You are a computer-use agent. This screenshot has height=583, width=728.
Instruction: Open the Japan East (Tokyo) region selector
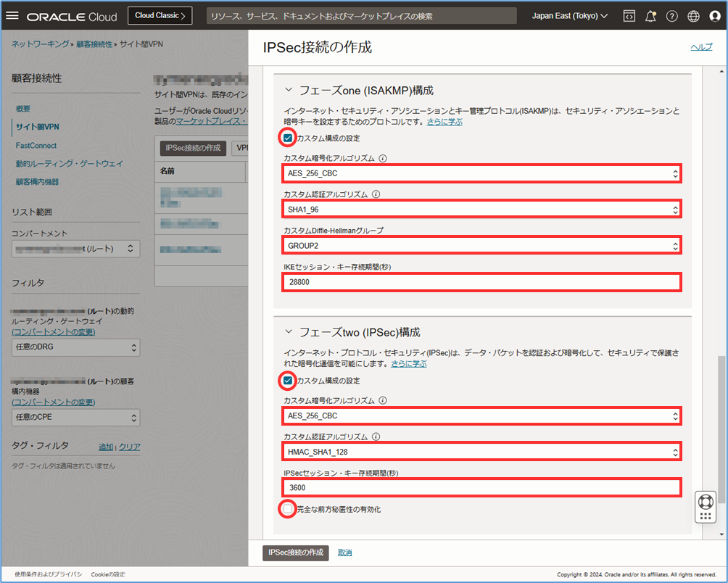click(x=570, y=16)
